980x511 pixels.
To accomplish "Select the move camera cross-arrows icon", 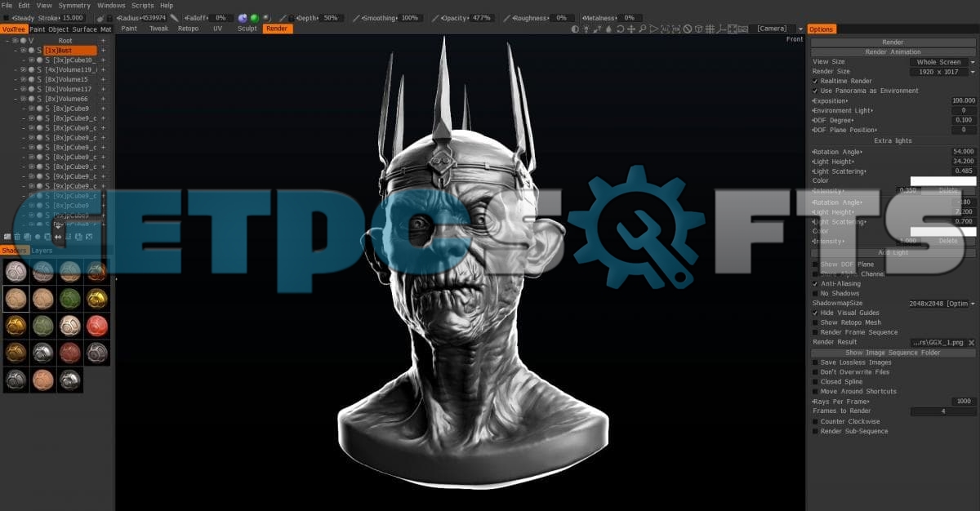I will (x=630, y=29).
